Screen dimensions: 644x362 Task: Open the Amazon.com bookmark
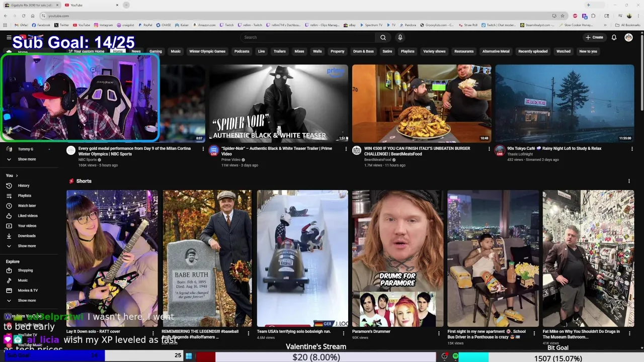pos(204,25)
